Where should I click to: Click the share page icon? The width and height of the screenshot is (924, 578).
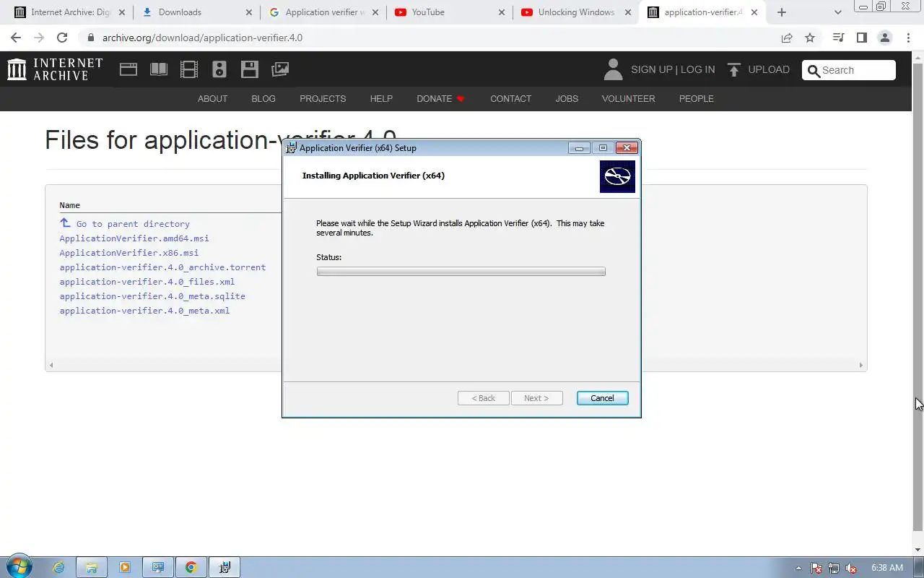pos(787,38)
